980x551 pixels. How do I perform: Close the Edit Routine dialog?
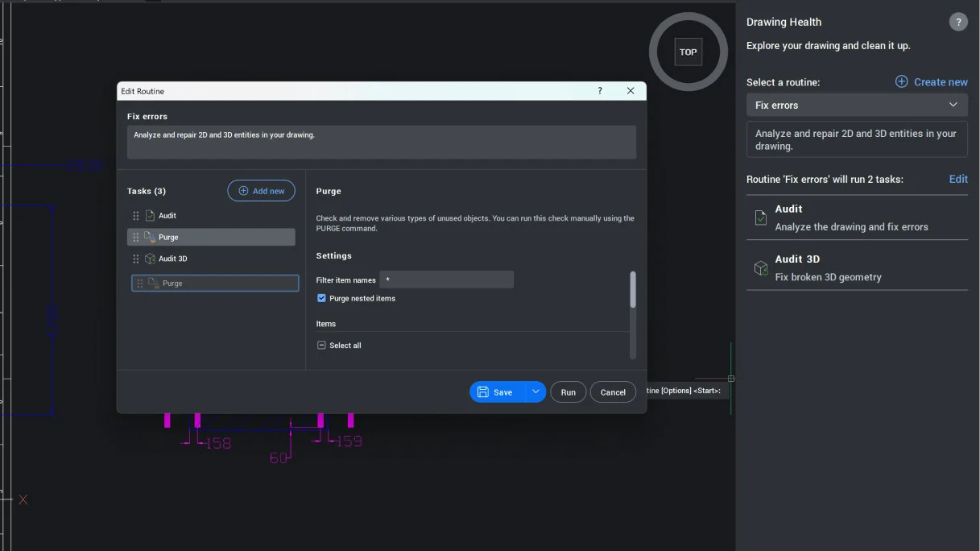[x=631, y=91]
